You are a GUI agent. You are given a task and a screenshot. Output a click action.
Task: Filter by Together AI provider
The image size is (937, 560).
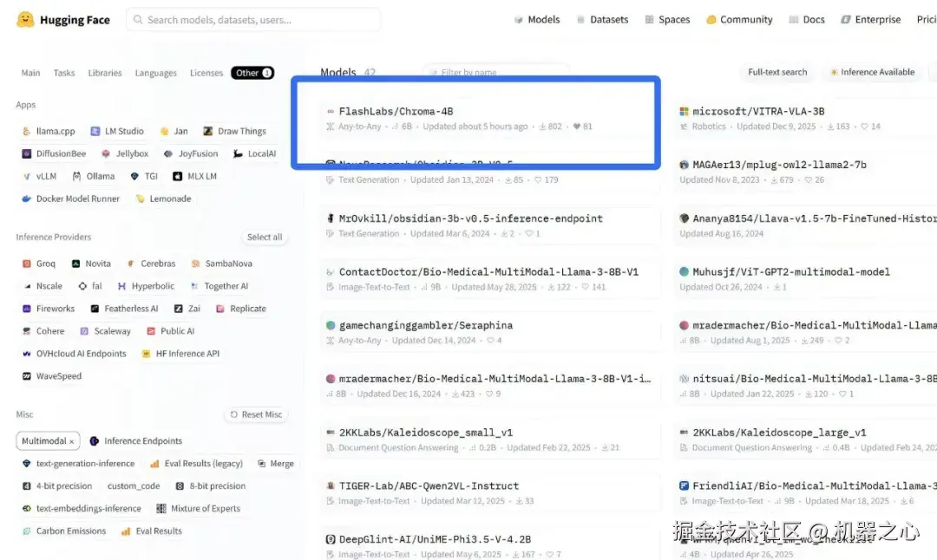pos(219,286)
